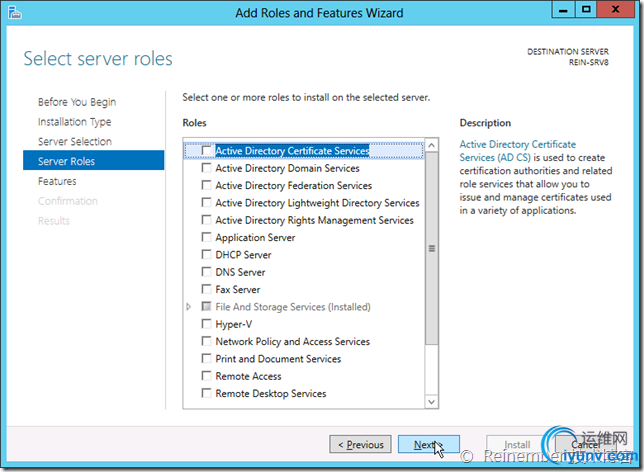
Task: Switch to Server Selection step
Action: pos(75,142)
